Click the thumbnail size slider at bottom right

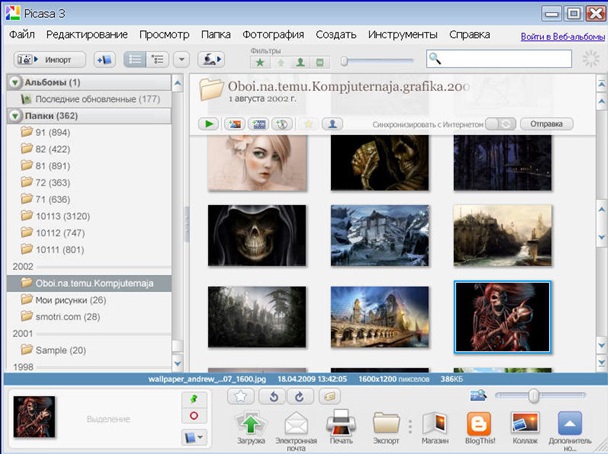point(533,396)
